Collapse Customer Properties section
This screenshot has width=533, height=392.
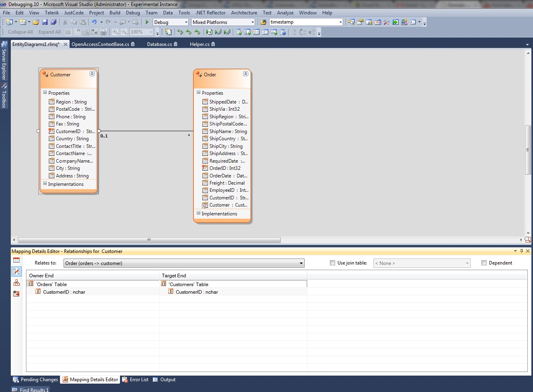click(x=45, y=93)
